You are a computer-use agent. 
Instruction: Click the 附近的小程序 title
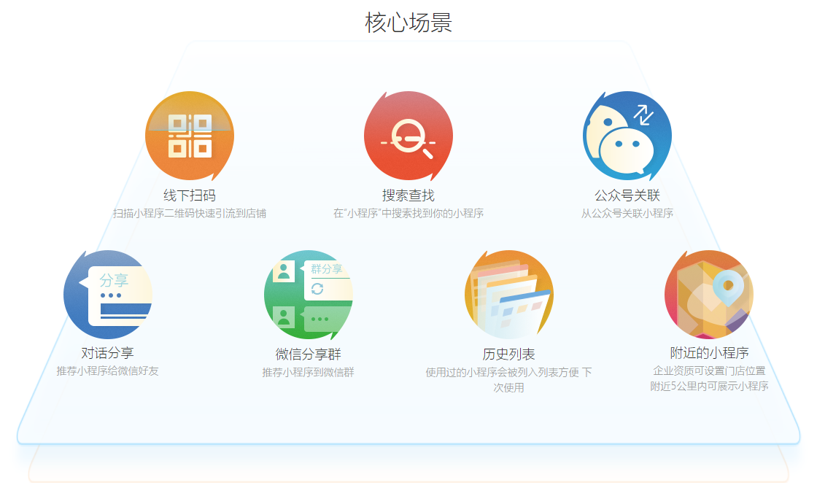click(709, 353)
